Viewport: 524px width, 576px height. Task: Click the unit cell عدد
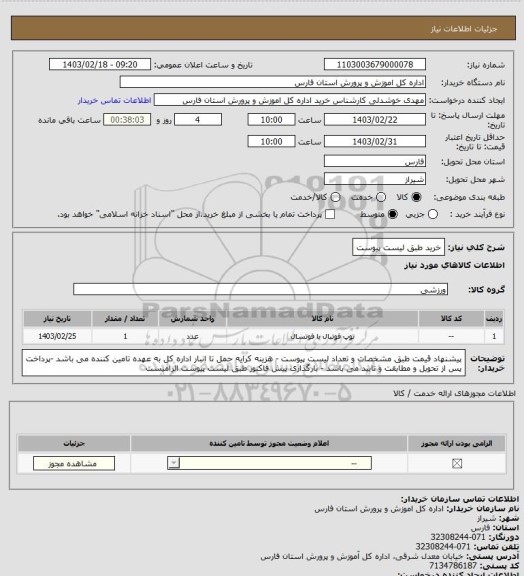tap(192, 336)
